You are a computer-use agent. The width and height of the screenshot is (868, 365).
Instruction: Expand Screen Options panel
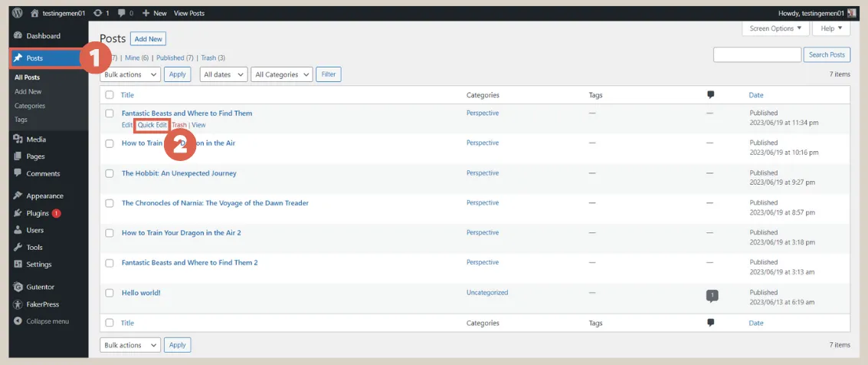coord(775,28)
